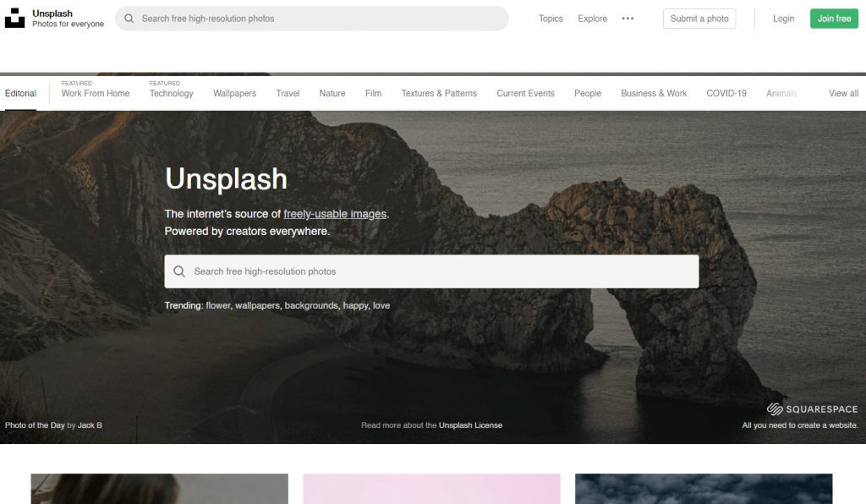This screenshot has height=504, width=866.
Task: Open the three-dots more menu
Action: click(x=628, y=19)
